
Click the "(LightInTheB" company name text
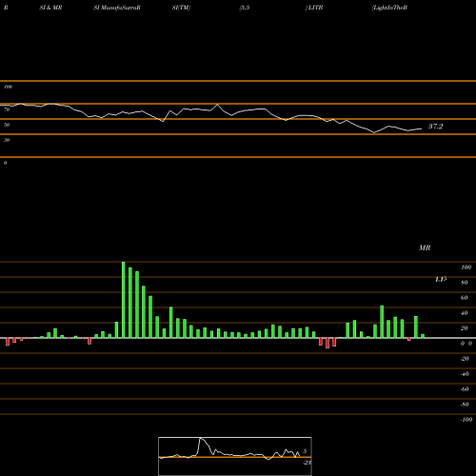pyautogui.click(x=389, y=8)
